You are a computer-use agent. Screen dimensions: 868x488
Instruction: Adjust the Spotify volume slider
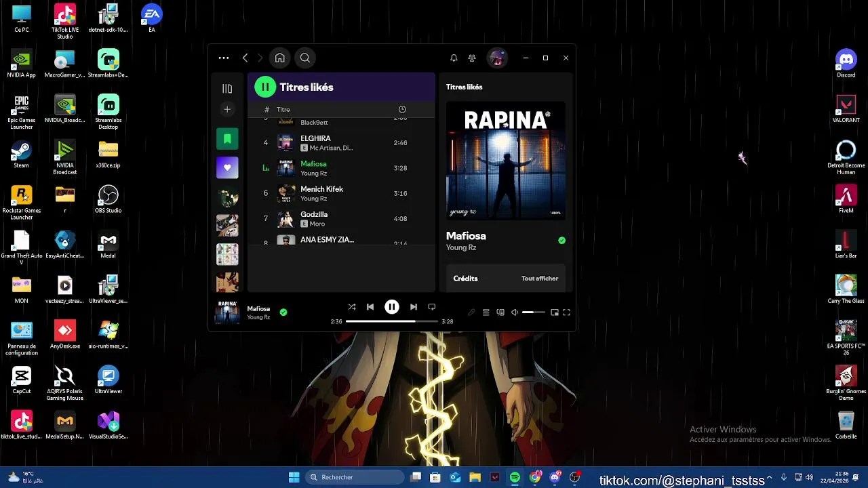pos(534,312)
